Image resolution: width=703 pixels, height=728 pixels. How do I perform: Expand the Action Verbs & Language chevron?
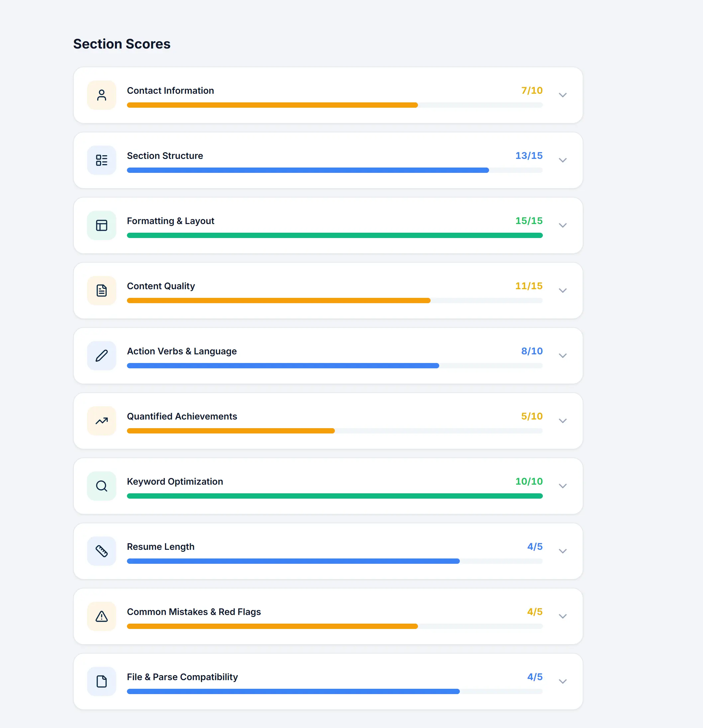point(563,356)
